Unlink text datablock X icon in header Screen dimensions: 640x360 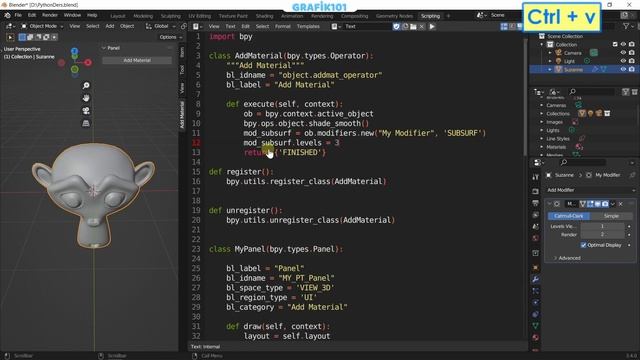pos(422,27)
